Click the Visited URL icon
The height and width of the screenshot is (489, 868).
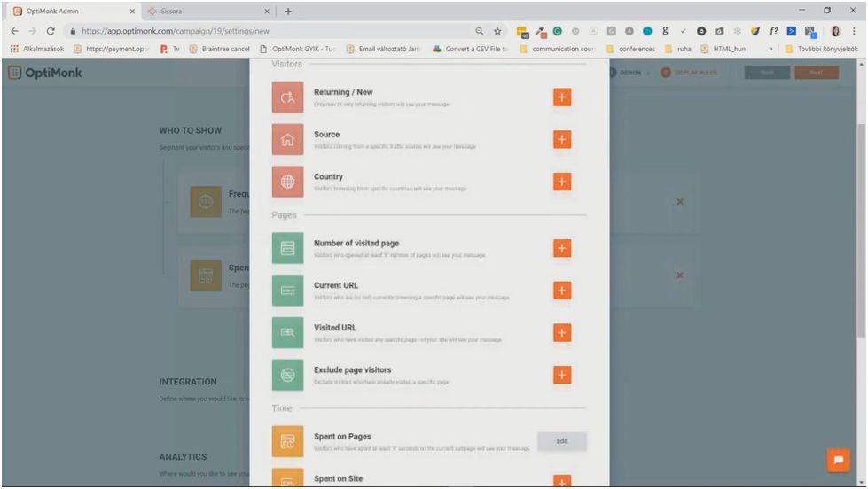[x=287, y=332]
